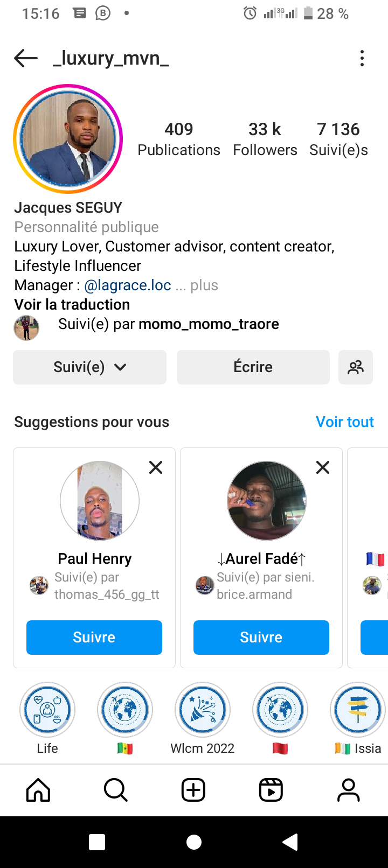Open the three-dot options menu
The height and width of the screenshot is (868, 388).
tap(362, 58)
